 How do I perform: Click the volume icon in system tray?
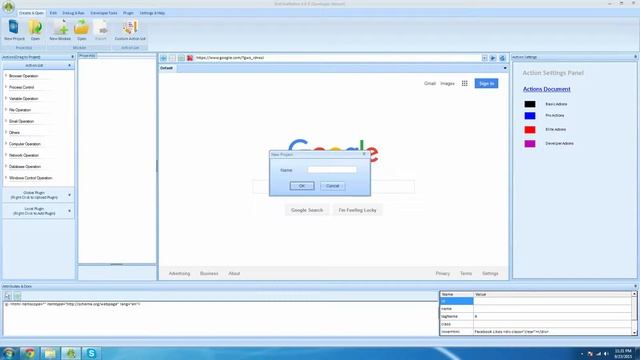(x=606, y=353)
